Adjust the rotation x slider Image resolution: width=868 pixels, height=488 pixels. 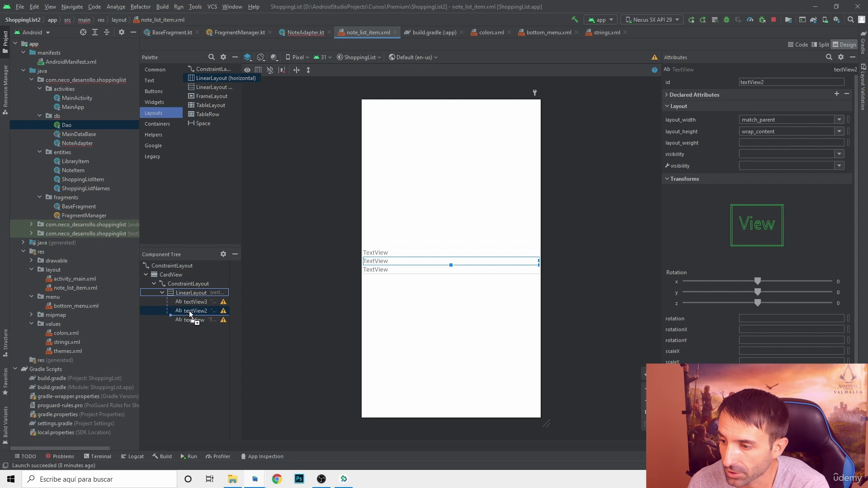click(x=758, y=281)
